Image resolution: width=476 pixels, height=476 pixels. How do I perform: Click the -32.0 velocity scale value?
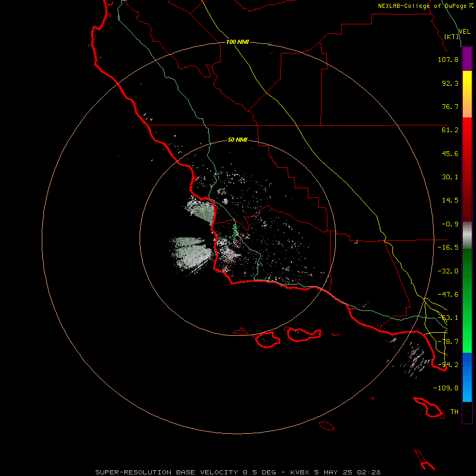[448, 271]
